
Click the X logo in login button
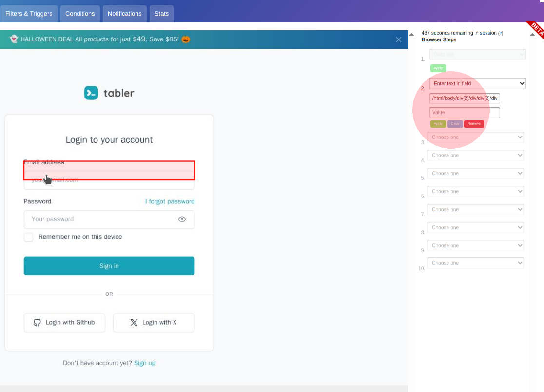click(x=134, y=322)
